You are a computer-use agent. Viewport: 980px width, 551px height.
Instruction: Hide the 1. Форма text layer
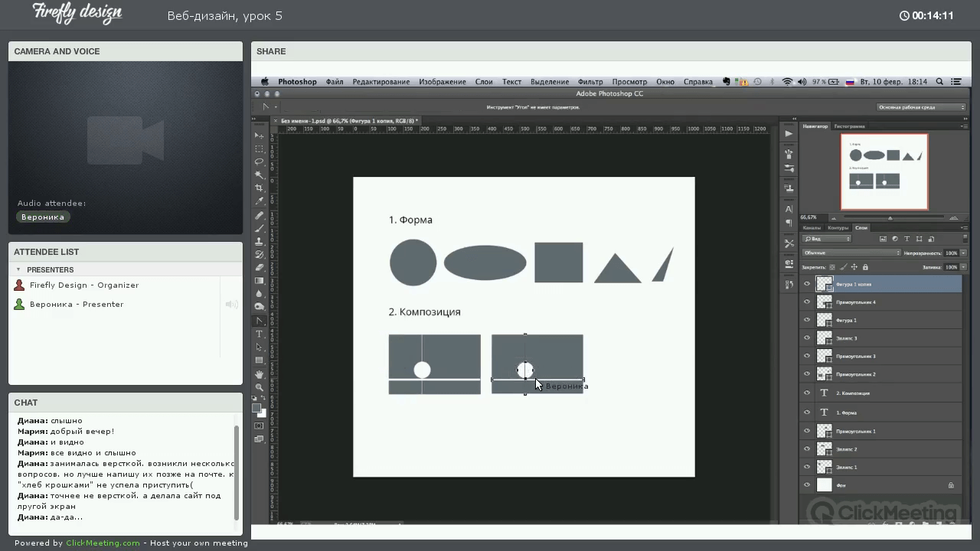click(x=806, y=412)
